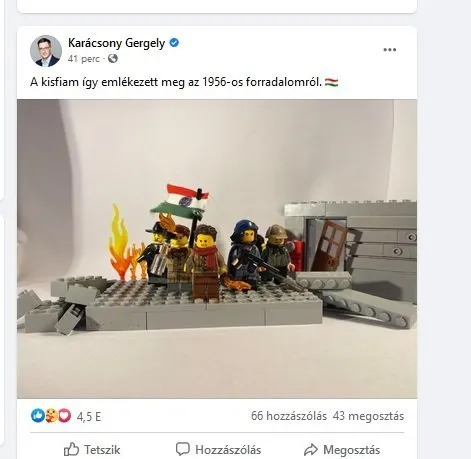The image size is (471, 459).
Task: Click the Megosztás share button
Action: pos(342,450)
